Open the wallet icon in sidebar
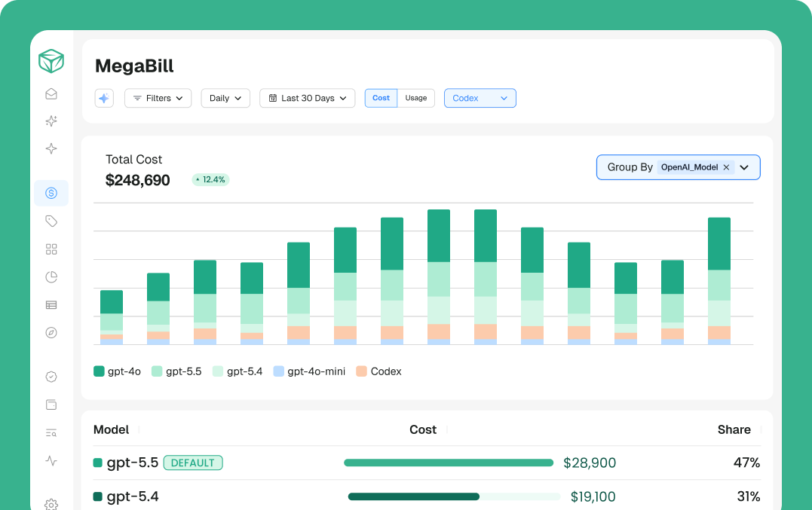 click(x=51, y=405)
